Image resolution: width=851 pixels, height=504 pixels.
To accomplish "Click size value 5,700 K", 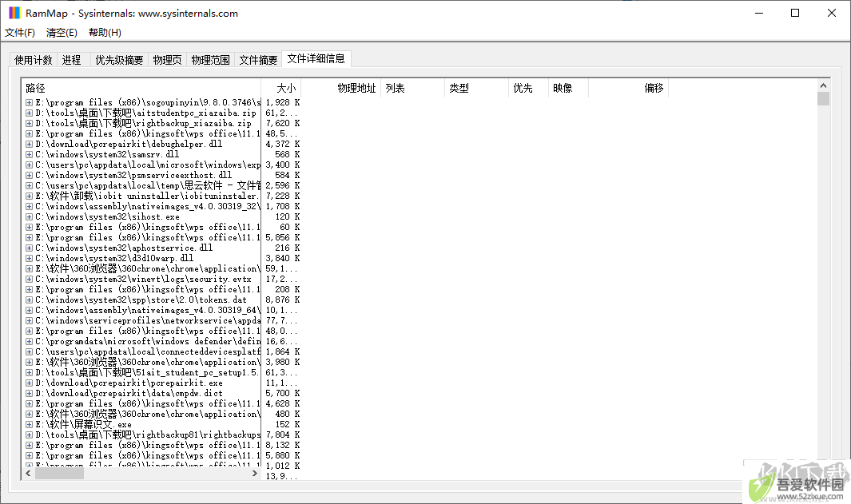I will [282, 393].
